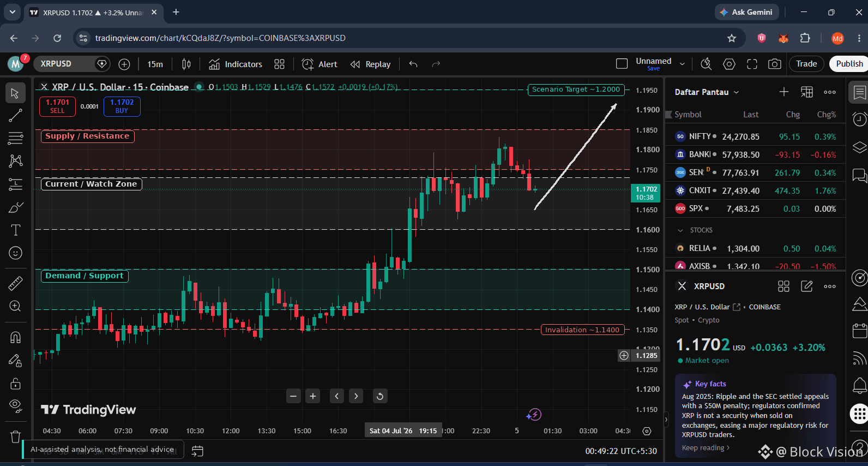
Task: Open the candle chart type selector
Action: tap(186, 64)
